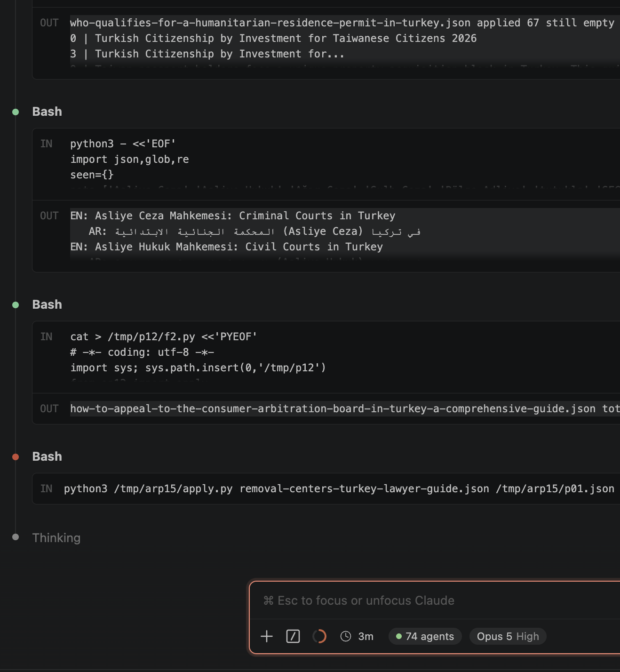Click the 3m elapsed time label

coord(366,636)
